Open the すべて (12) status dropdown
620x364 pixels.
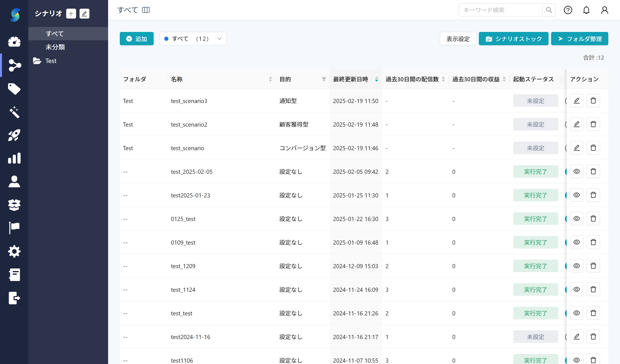tap(193, 39)
